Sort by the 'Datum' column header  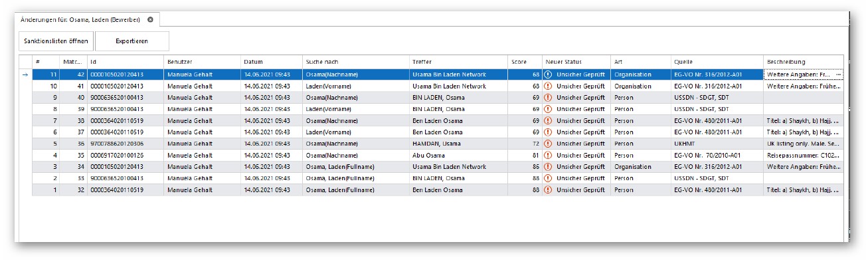coord(271,62)
